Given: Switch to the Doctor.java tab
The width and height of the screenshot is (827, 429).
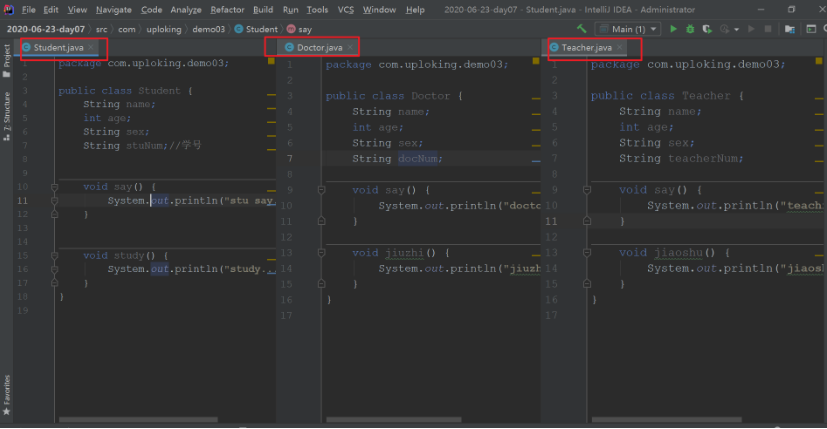Looking at the screenshot, I should (x=319, y=47).
